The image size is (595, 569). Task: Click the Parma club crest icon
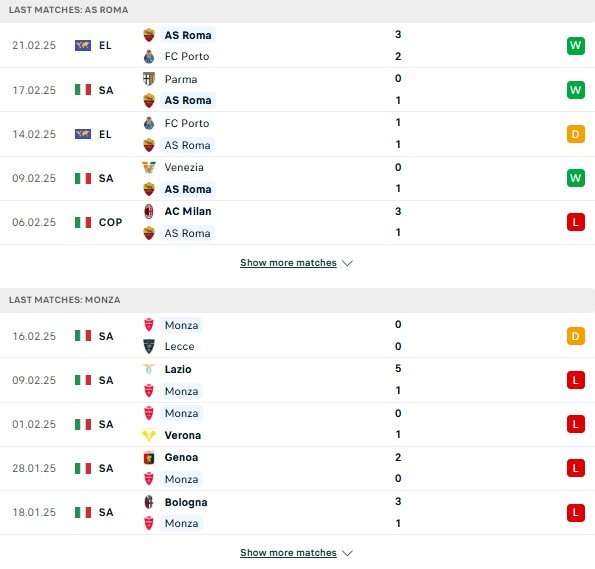pos(149,79)
